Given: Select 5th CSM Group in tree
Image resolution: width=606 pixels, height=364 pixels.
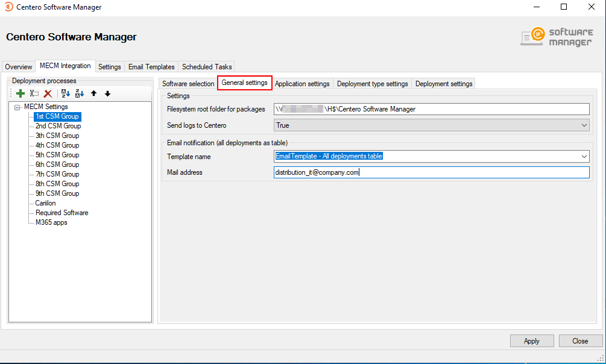Looking at the screenshot, I should pyautogui.click(x=57, y=155).
